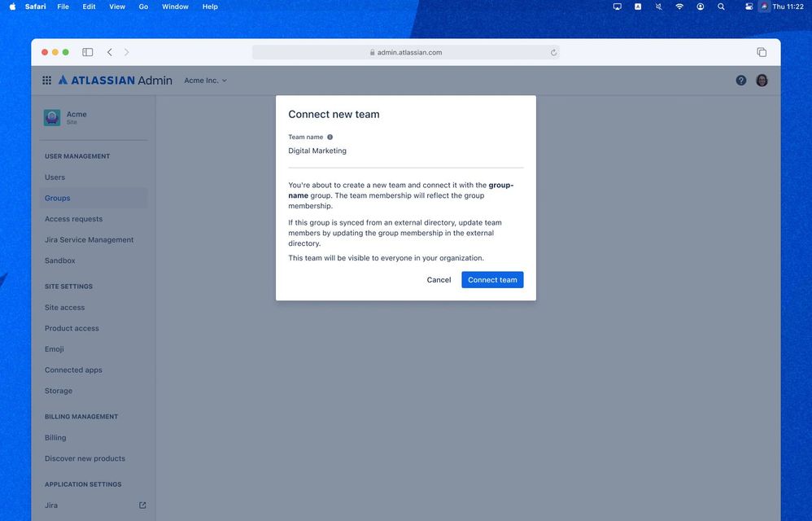Click the Thu 11:22 menu bar clock
Viewport: 812px width, 521px height.
tap(788, 7)
